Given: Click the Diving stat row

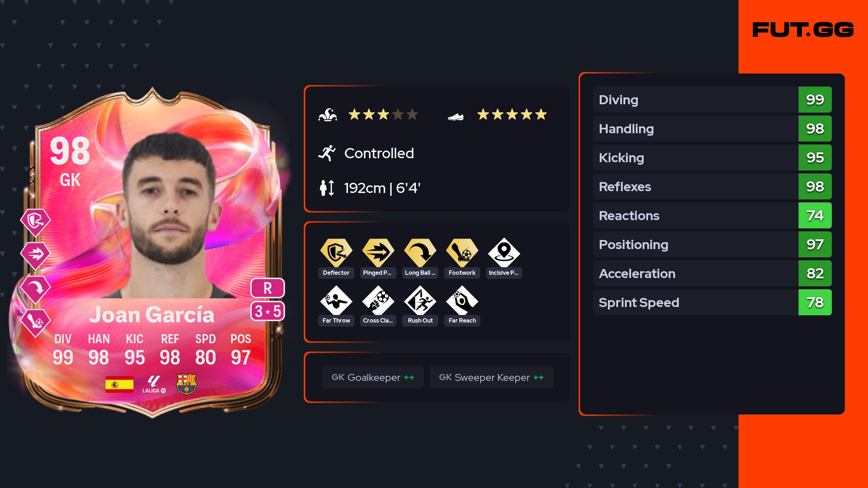Looking at the screenshot, I should point(712,100).
